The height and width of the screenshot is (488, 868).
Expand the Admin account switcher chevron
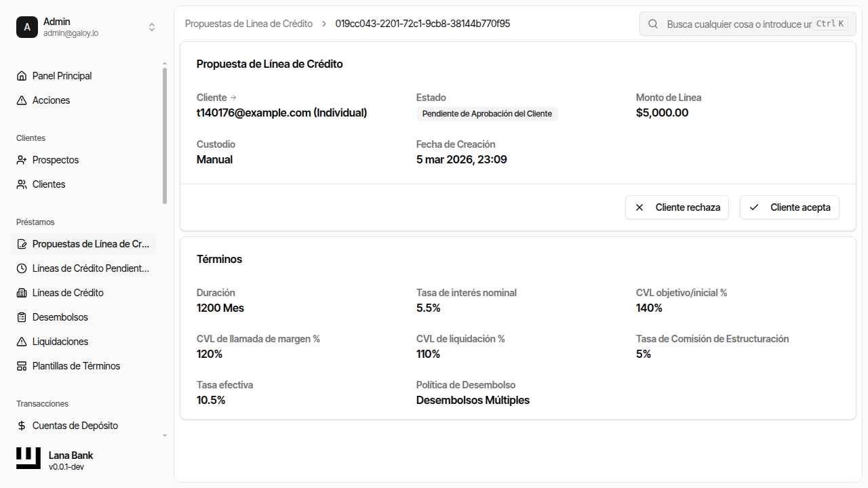click(x=152, y=27)
